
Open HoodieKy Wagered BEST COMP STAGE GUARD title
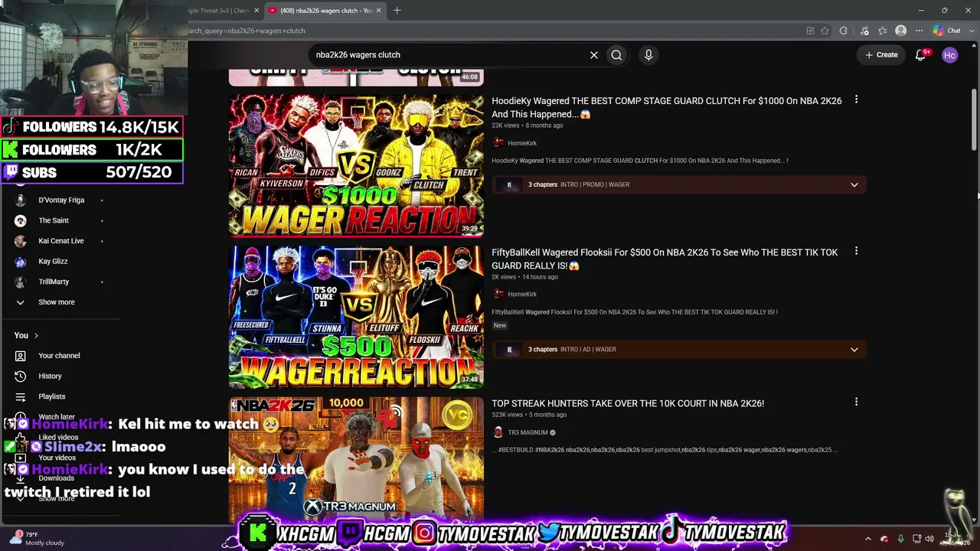pyautogui.click(x=666, y=107)
